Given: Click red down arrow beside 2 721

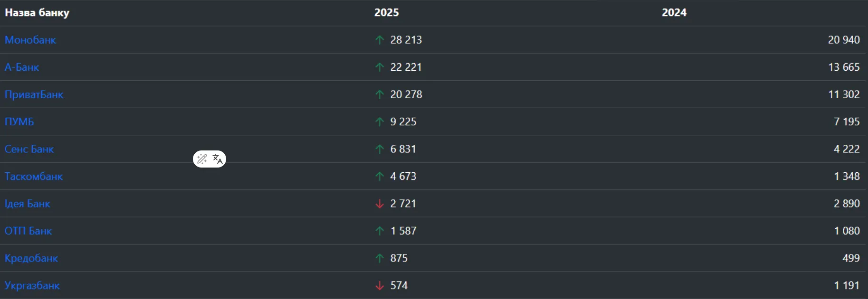Looking at the screenshot, I should click(380, 204).
